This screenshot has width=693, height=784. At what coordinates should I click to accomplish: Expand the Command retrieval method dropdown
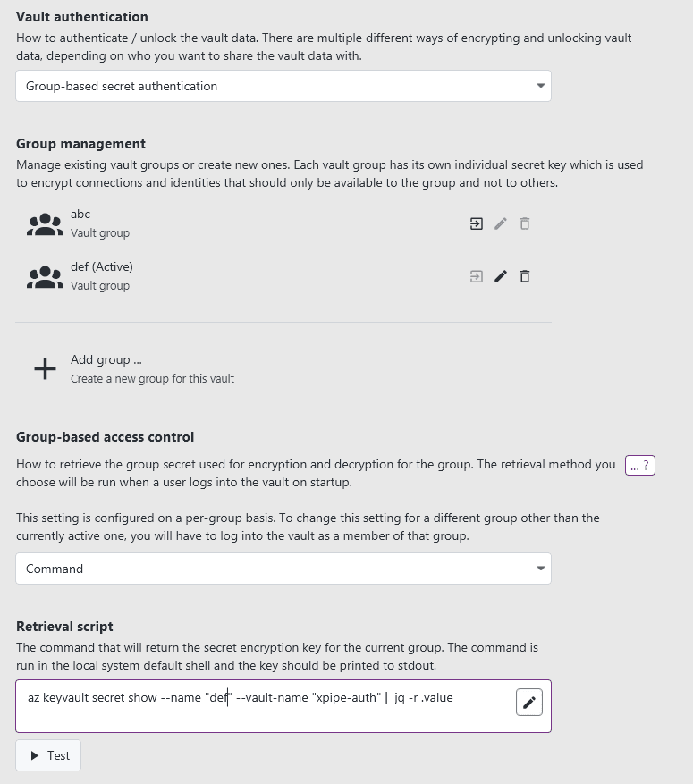coord(283,569)
